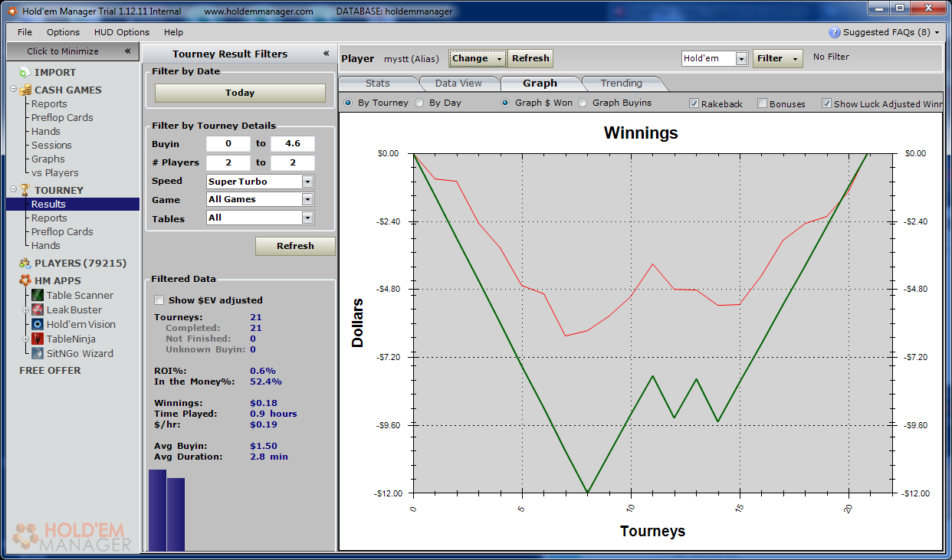This screenshot has width=952, height=560.
Task: Click the Today date filter button
Action: click(240, 93)
